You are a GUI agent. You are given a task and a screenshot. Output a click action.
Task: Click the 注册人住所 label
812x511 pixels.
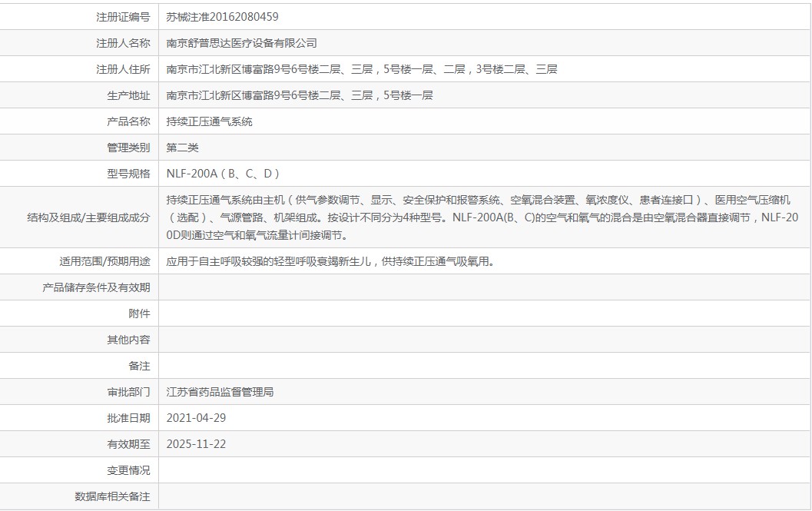(x=123, y=69)
